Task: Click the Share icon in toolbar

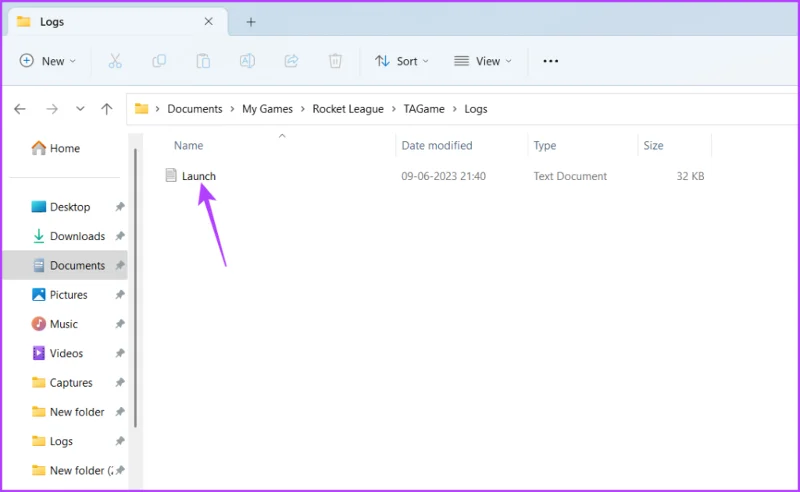Action: [291, 61]
